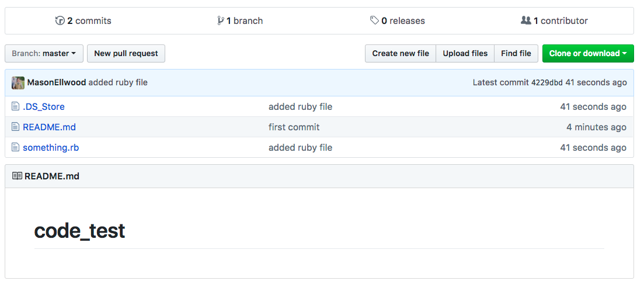Click the Find file button
The image size is (644, 298).
point(516,53)
